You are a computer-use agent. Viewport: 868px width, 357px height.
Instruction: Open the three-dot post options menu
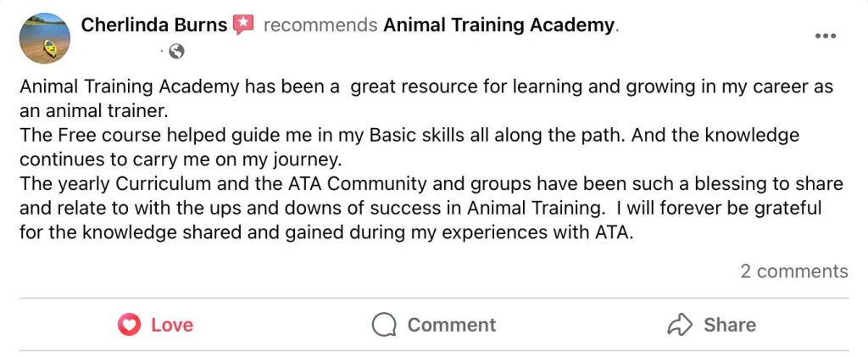(x=825, y=36)
